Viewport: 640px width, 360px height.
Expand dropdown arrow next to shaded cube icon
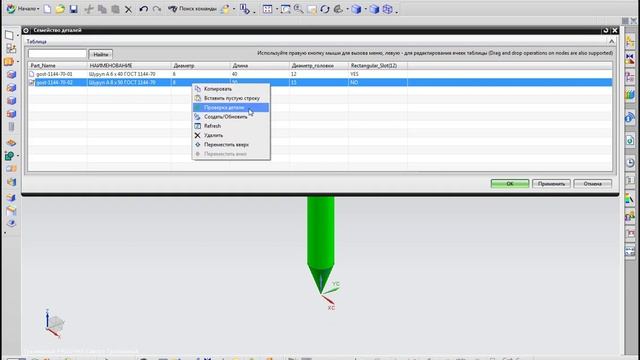(365, 9)
